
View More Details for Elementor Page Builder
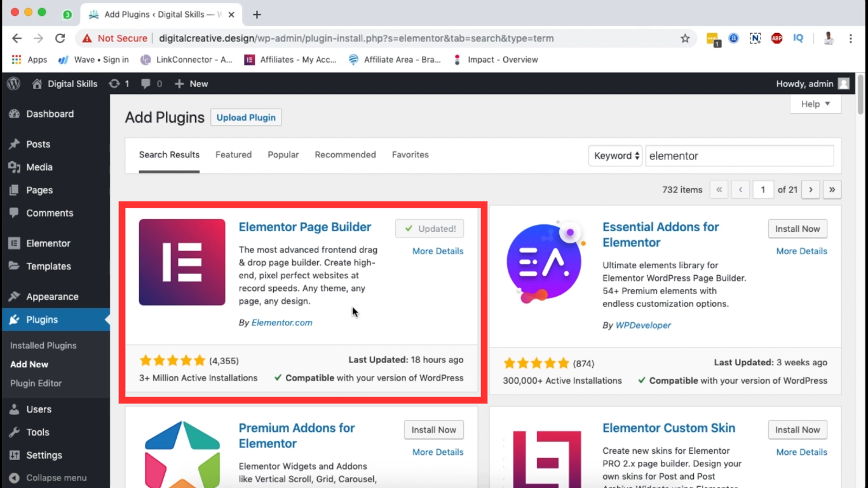(x=438, y=252)
